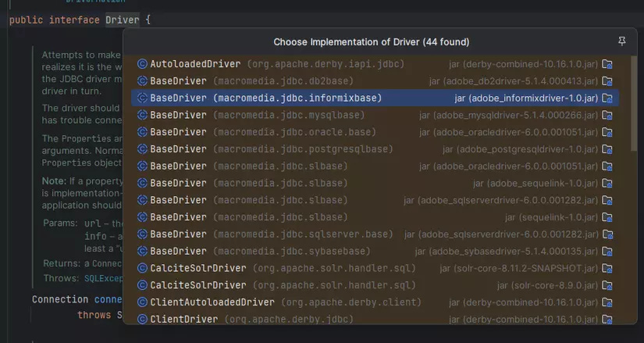644x343 pixels.
Task: Click class icon beside ClientDriver
Action: click(142, 319)
